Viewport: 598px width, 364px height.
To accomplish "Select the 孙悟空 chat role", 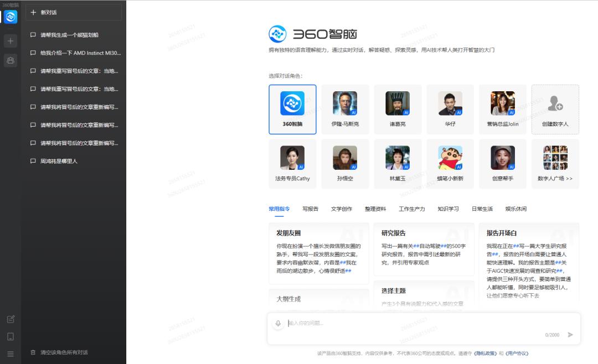I will (x=345, y=163).
